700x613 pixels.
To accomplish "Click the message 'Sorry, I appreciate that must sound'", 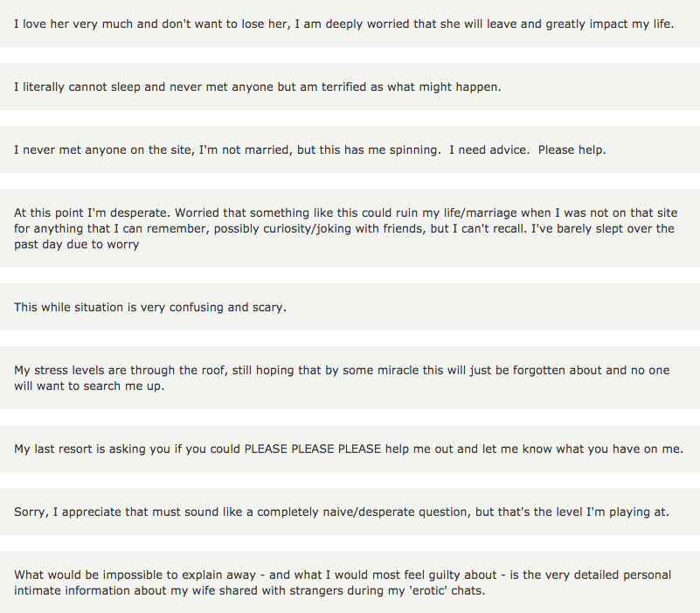I will click(x=350, y=512).
